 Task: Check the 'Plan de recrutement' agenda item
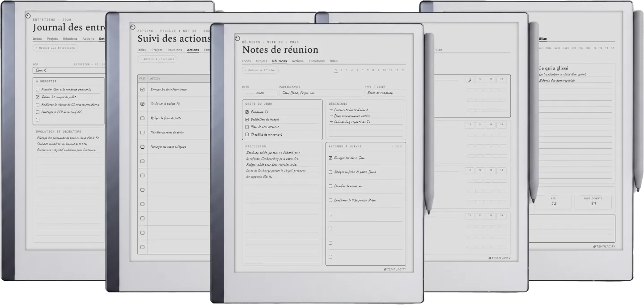tap(247, 127)
